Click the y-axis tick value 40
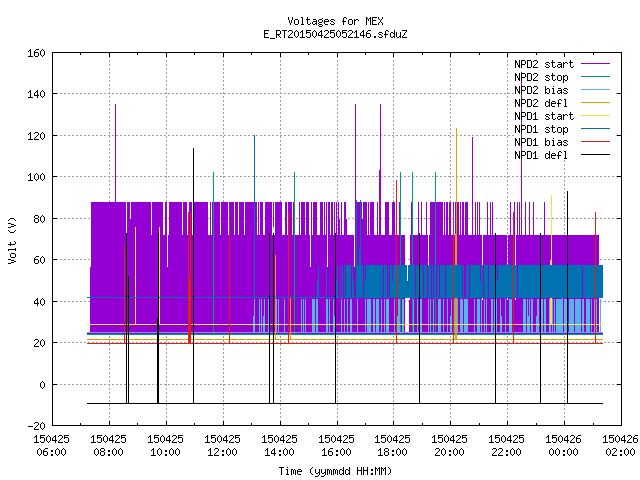 click(x=39, y=302)
